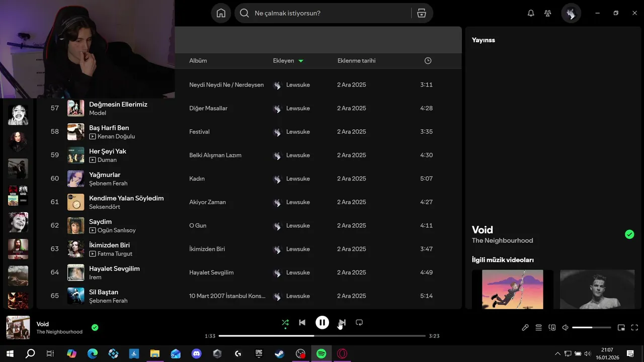Screen dimensions: 644x362
Task: Seek in the song progress bar
Action: click(x=322, y=336)
